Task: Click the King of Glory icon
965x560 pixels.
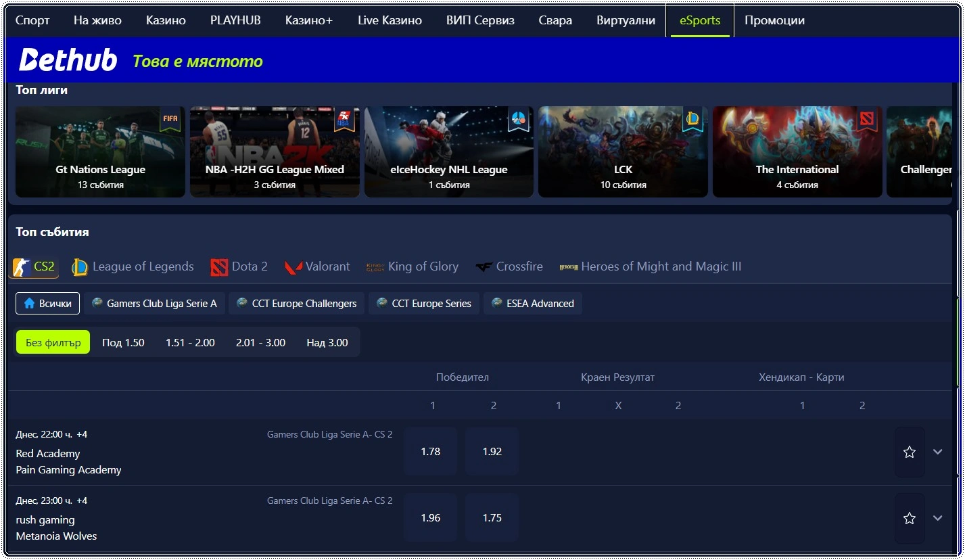Action: 375,267
